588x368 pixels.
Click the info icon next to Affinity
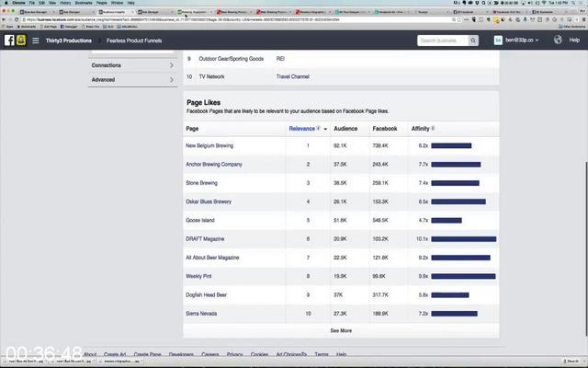(x=433, y=129)
